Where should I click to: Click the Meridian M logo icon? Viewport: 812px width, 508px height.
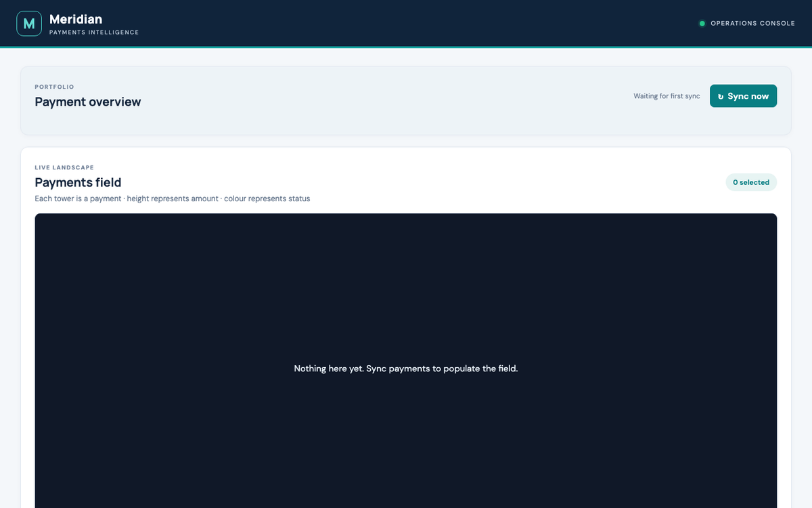pos(29,24)
